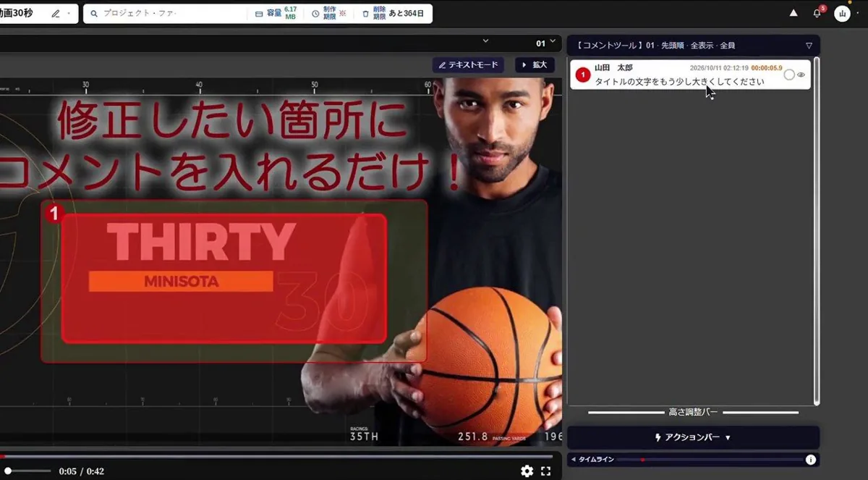
Task: Expand the chevron left of 01 selector
Action: (485, 41)
